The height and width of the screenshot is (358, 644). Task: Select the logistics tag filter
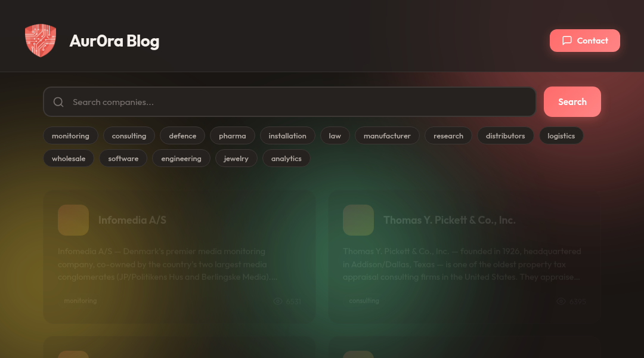[561, 135]
